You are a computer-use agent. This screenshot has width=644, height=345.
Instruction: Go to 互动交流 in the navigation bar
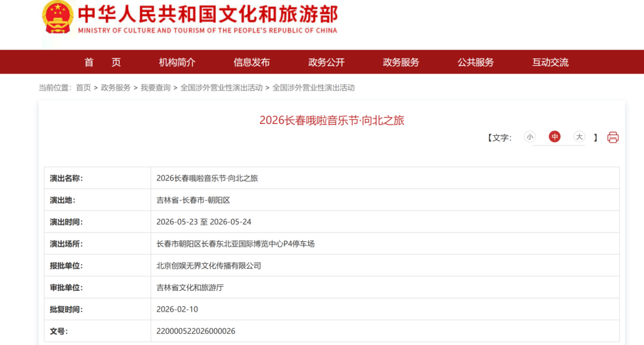550,62
